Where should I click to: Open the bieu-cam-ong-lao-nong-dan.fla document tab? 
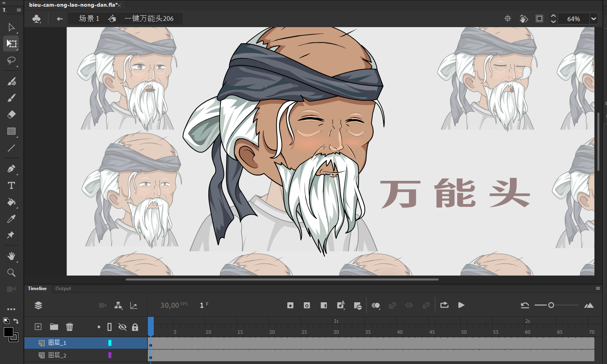73,5
